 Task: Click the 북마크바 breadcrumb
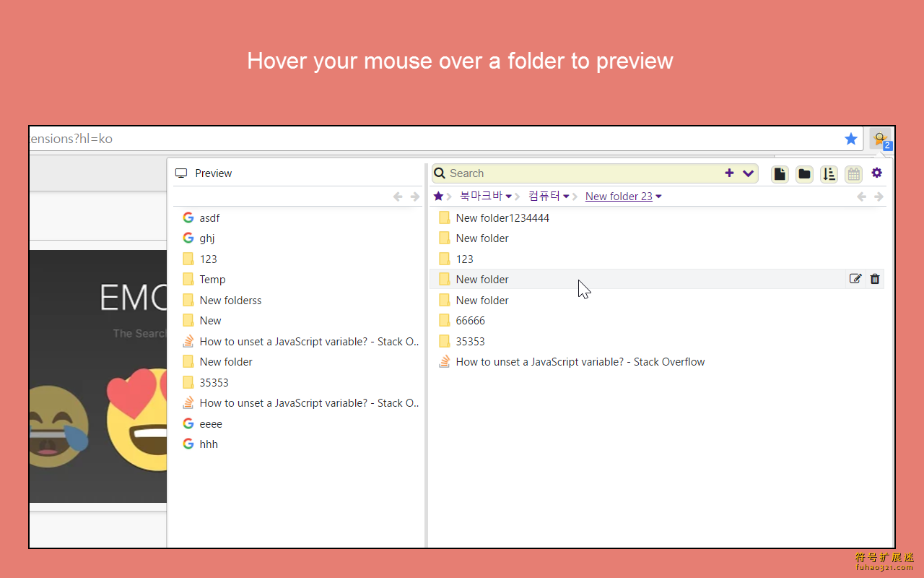click(481, 196)
